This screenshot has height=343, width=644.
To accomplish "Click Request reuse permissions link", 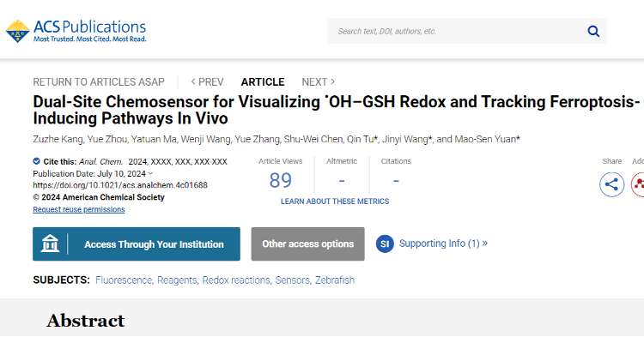I will [x=79, y=209].
